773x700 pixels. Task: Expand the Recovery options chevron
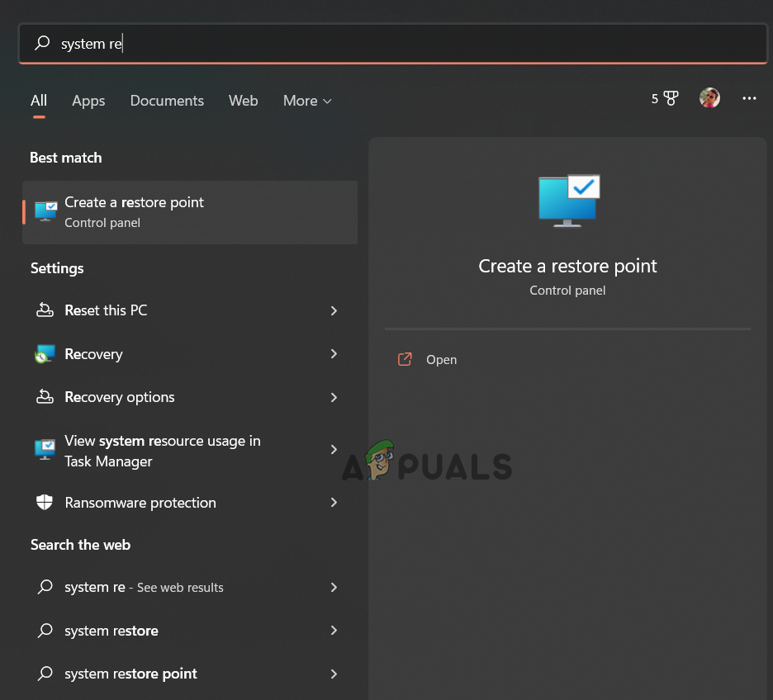click(334, 397)
